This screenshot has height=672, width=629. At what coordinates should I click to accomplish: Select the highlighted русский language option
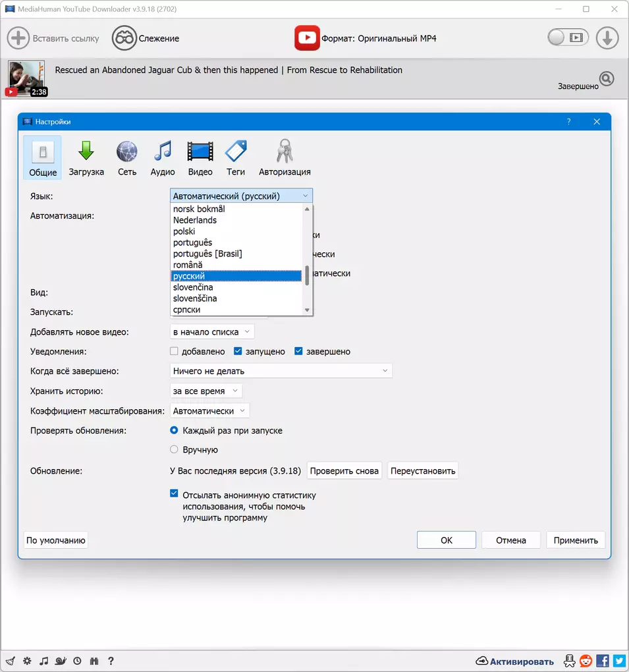(236, 276)
